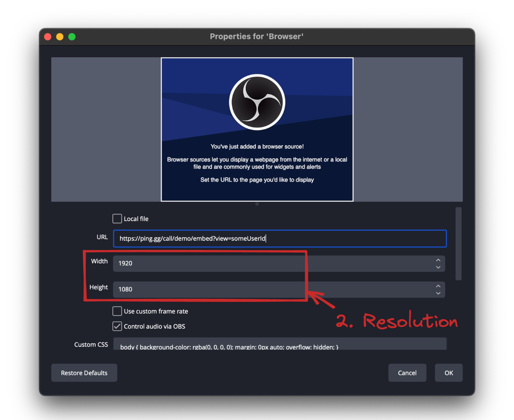Confirm settings with the OK button
Image resolution: width=514 pixels, height=420 pixels.
click(448, 373)
